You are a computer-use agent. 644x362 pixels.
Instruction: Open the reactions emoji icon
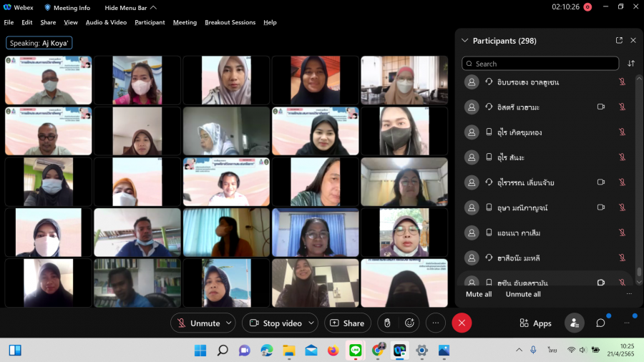(x=409, y=323)
